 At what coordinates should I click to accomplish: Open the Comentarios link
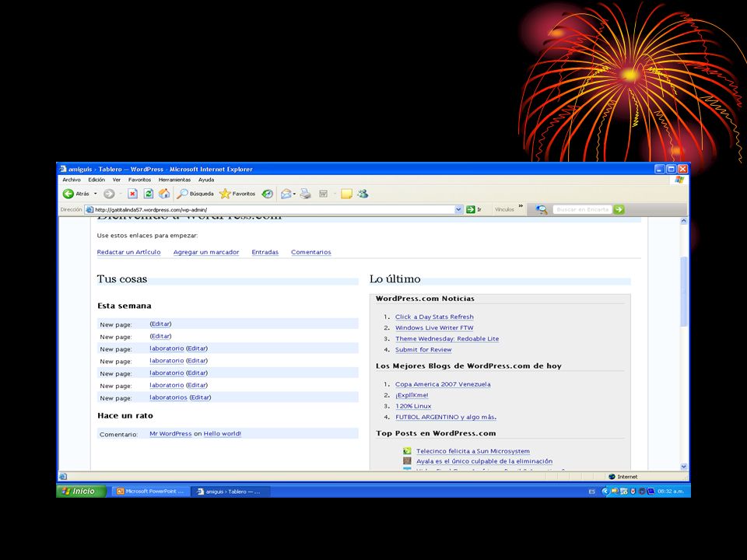(311, 252)
